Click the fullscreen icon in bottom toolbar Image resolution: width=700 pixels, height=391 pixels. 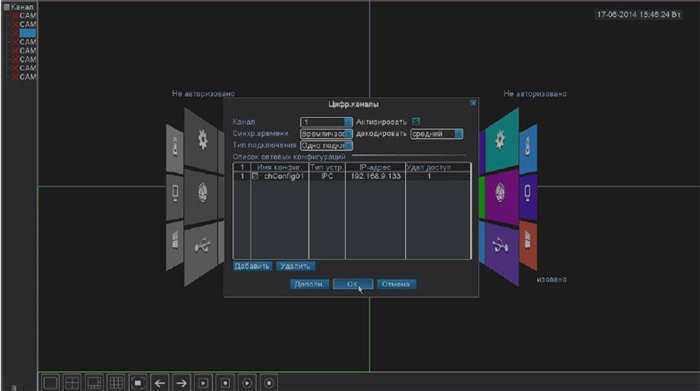[x=138, y=383]
